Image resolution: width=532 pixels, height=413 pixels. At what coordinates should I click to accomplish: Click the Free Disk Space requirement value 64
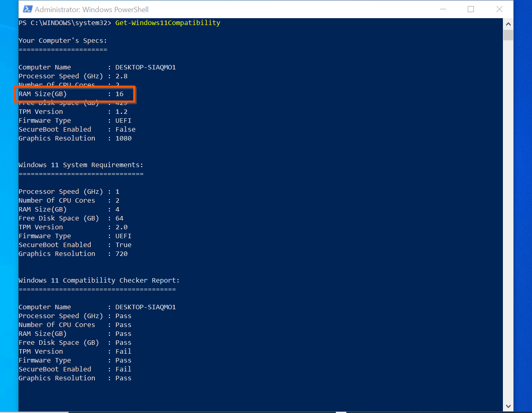(x=119, y=218)
